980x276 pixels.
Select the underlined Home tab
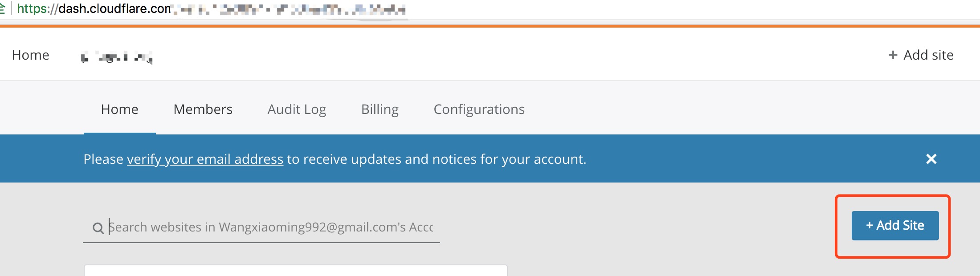point(119,110)
